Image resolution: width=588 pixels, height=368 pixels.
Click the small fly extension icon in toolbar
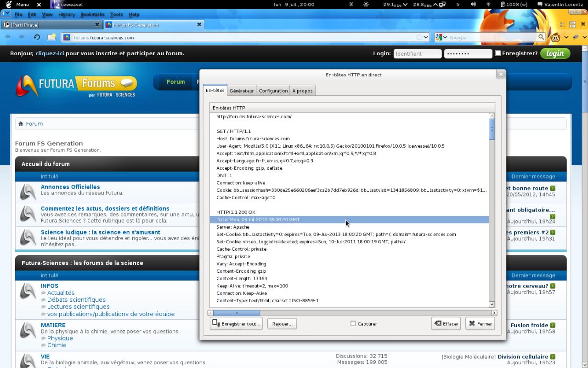[x=575, y=37]
